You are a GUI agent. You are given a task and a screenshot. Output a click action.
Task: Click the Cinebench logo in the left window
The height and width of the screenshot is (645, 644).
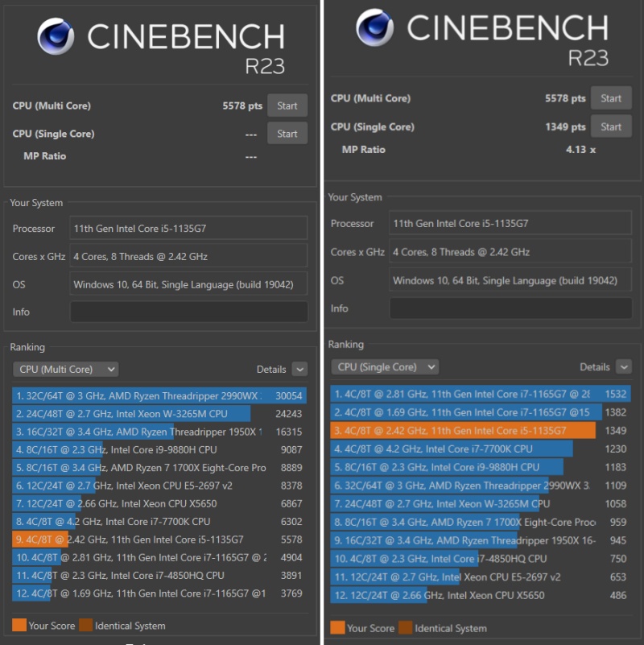[56, 36]
